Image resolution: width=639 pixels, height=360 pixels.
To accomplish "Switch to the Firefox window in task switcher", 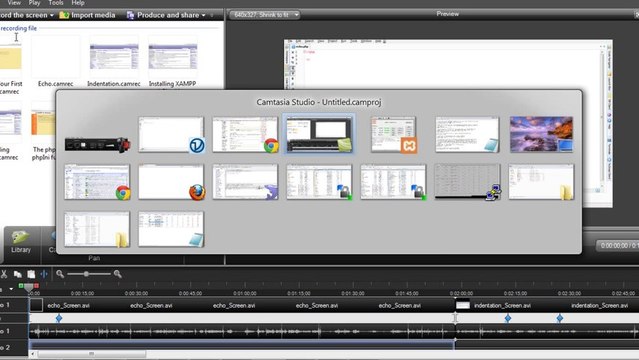I will coord(171,182).
